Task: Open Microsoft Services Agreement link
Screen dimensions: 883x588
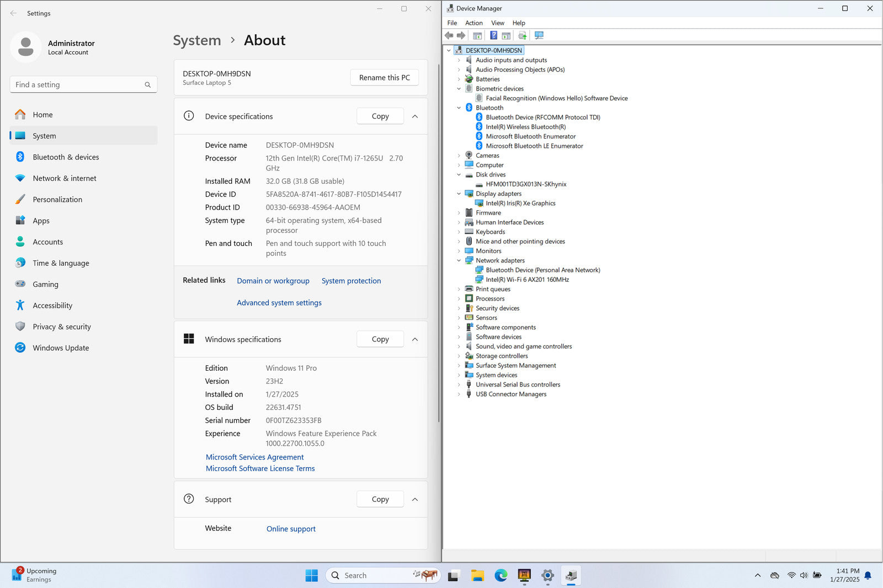Action: click(255, 457)
